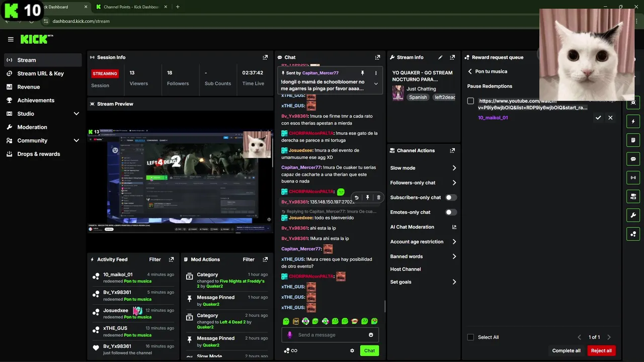Toggle Emotes-only chat switch
The image size is (644, 362).
pos(451,212)
